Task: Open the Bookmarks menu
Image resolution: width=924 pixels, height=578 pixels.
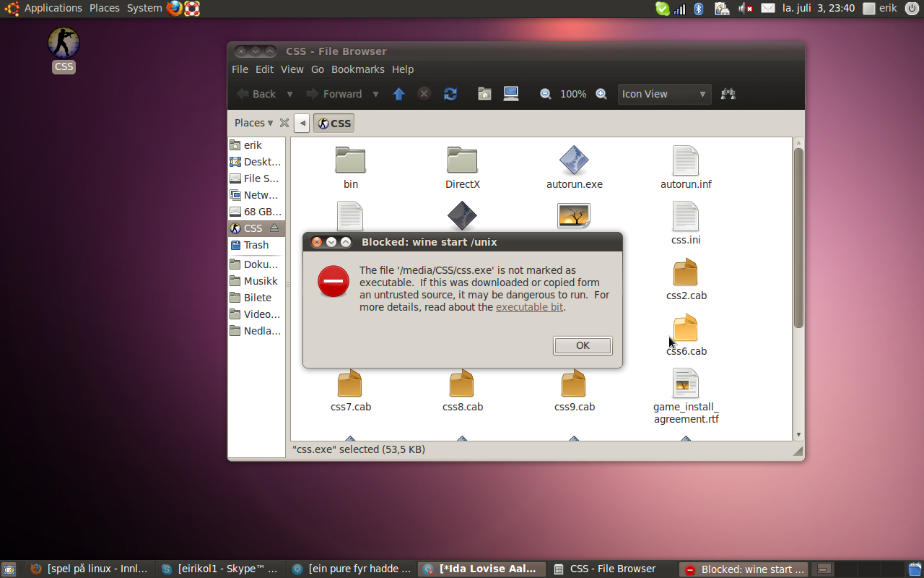Action: (x=357, y=69)
